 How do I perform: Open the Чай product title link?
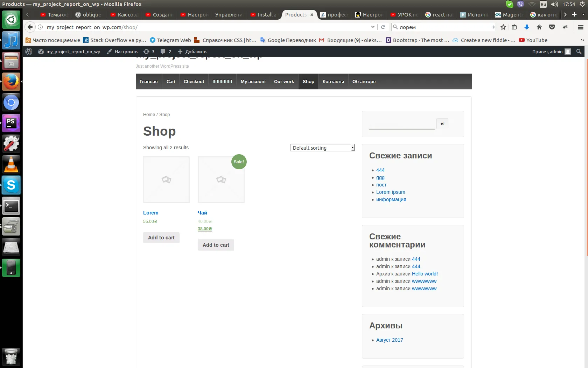point(202,213)
